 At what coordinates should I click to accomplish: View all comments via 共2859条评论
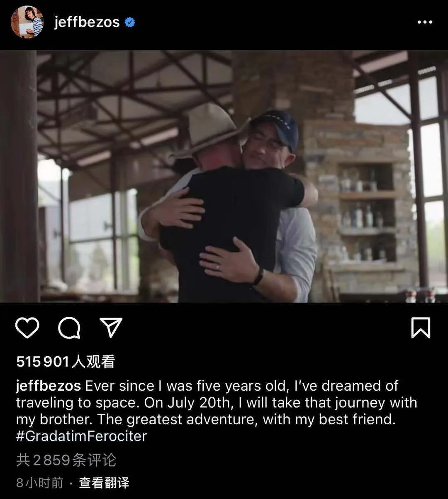coord(66,460)
